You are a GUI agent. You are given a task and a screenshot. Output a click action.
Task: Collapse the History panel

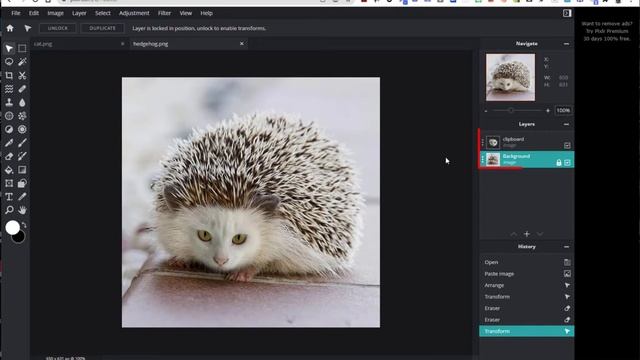(x=566, y=247)
